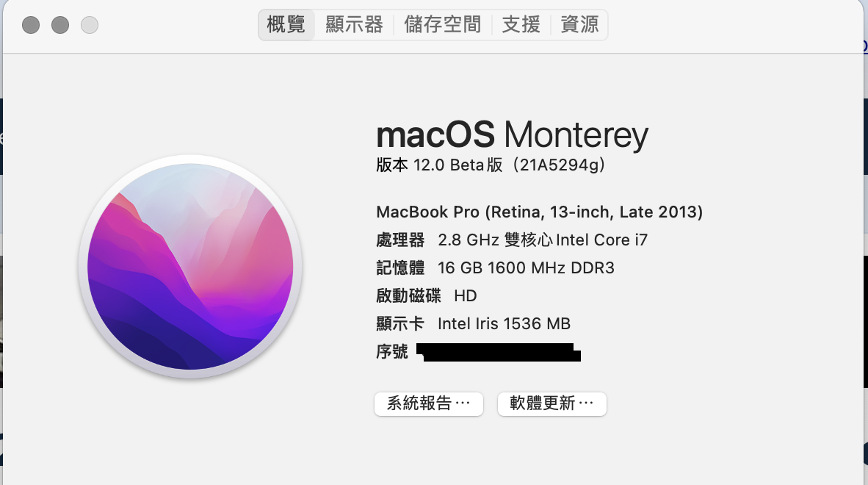Minimize the window with the middle button
The height and width of the screenshot is (485, 868).
point(60,26)
